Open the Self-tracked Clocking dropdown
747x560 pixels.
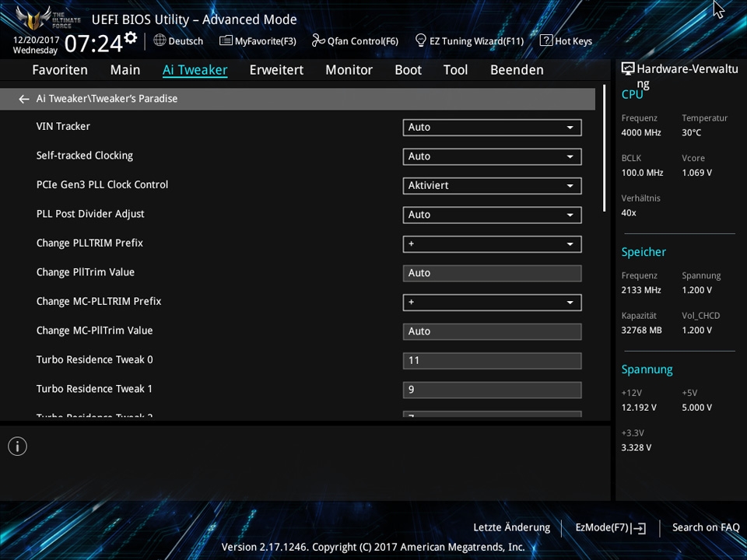[492, 156]
